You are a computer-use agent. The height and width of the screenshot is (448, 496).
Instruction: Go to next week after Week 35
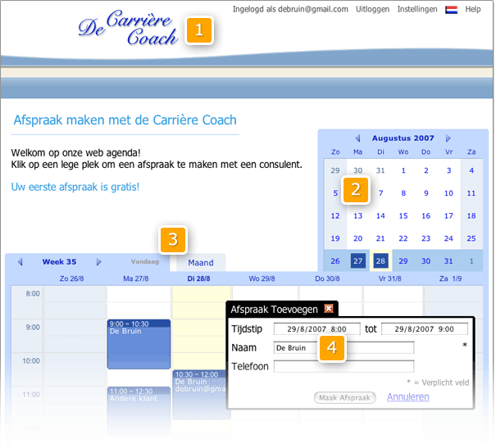pos(98,261)
